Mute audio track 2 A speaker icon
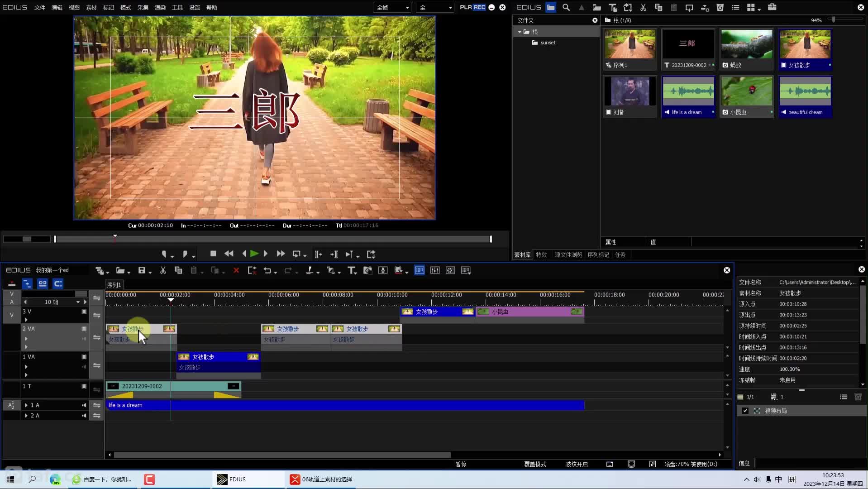 point(84,416)
